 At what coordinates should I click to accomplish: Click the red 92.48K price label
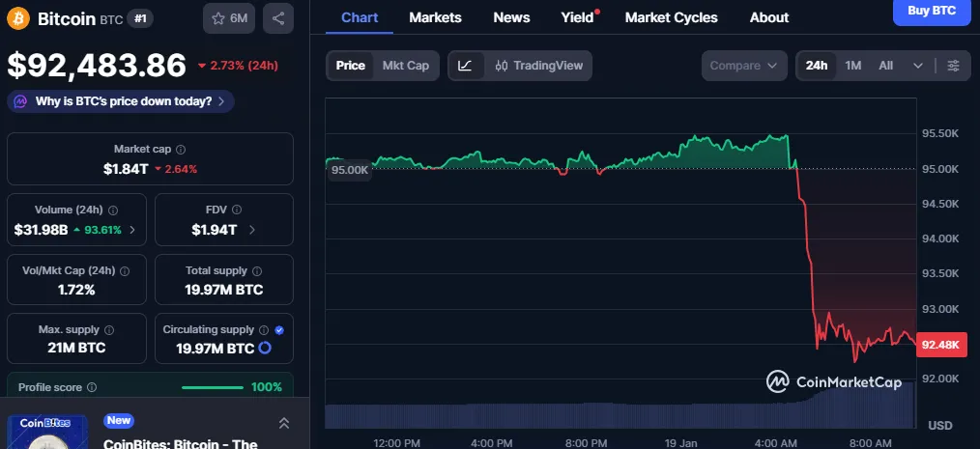pos(940,345)
